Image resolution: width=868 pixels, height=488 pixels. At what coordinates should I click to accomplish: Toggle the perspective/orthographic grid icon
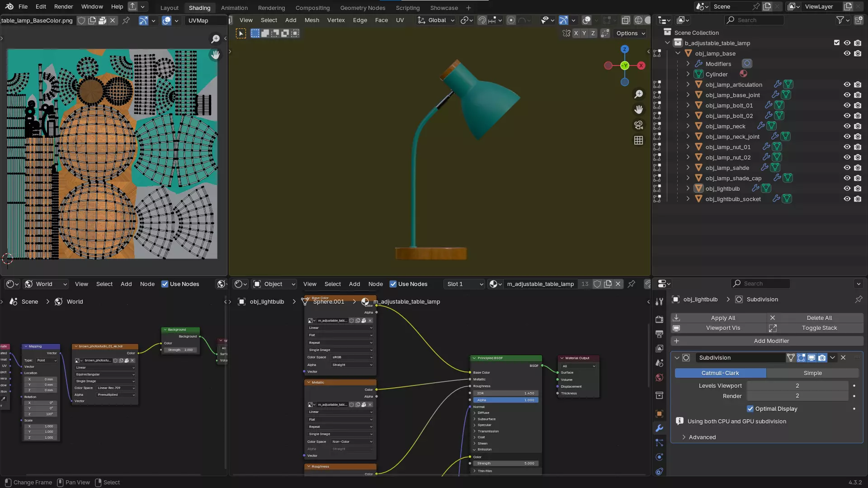(638, 141)
